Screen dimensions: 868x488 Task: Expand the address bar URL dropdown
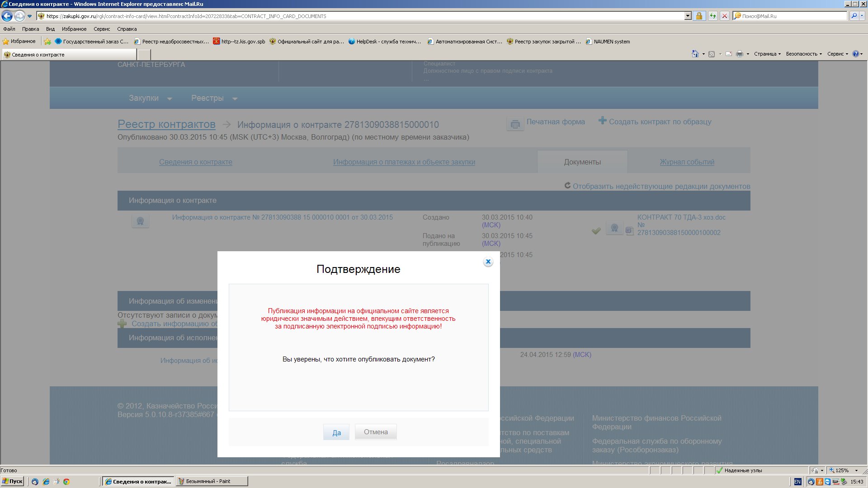click(688, 16)
